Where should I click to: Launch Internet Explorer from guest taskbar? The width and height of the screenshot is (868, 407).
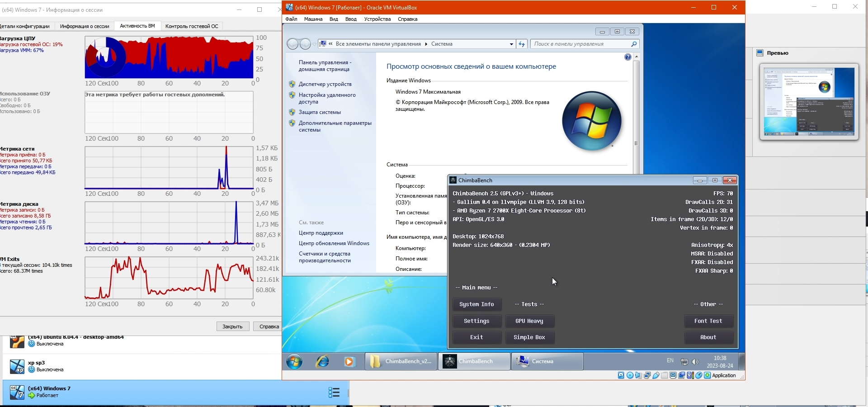click(322, 362)
